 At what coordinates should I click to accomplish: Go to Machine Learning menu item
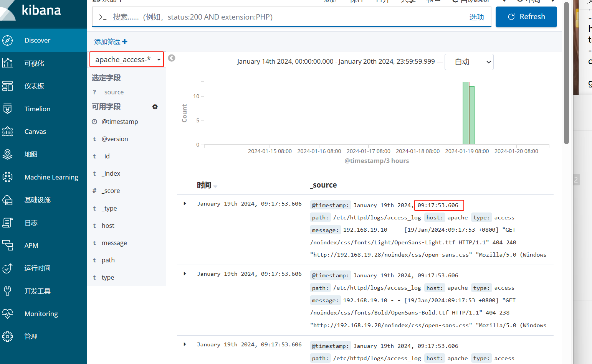tap(51, 177)
